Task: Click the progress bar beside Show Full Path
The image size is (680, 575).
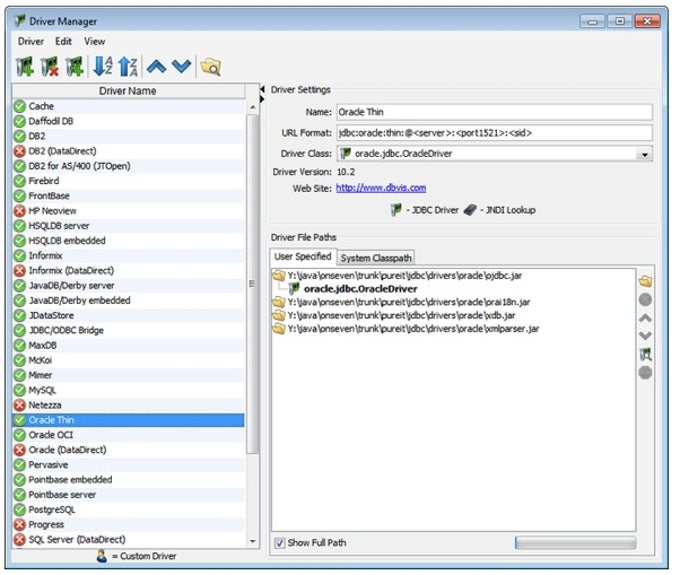Action: pos(575,543)
